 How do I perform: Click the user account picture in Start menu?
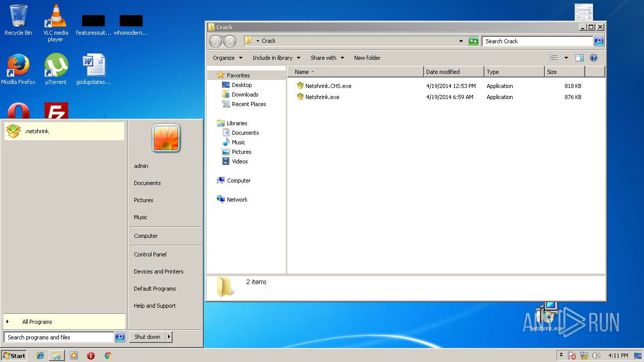[x=166, y=138]
